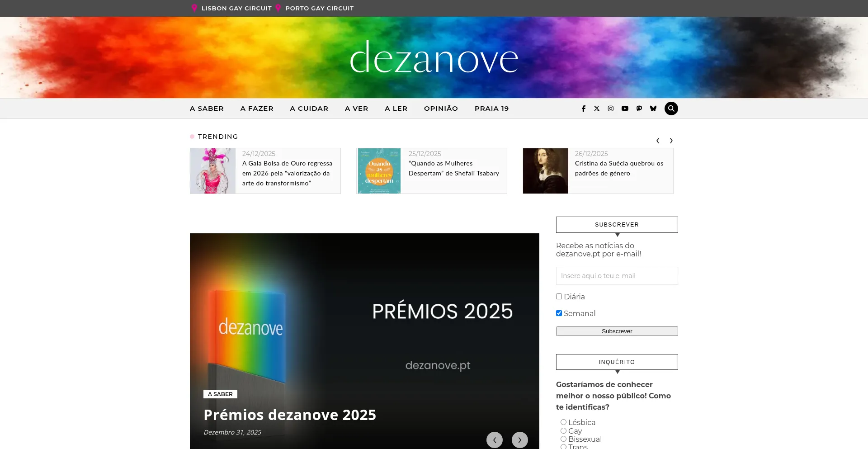
Task: Open the YouTube channel
Action: pos(625,109)
